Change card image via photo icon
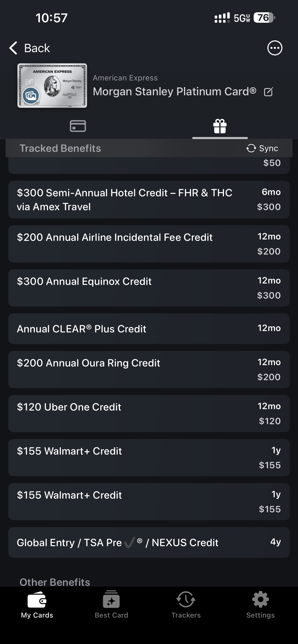This screenshot has height=644, width=298. tap(31, 96)
